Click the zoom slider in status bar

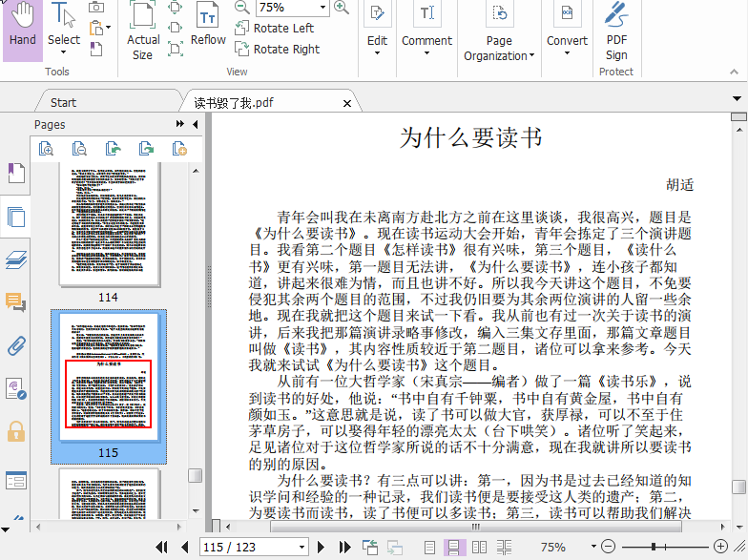click(654, 548)
